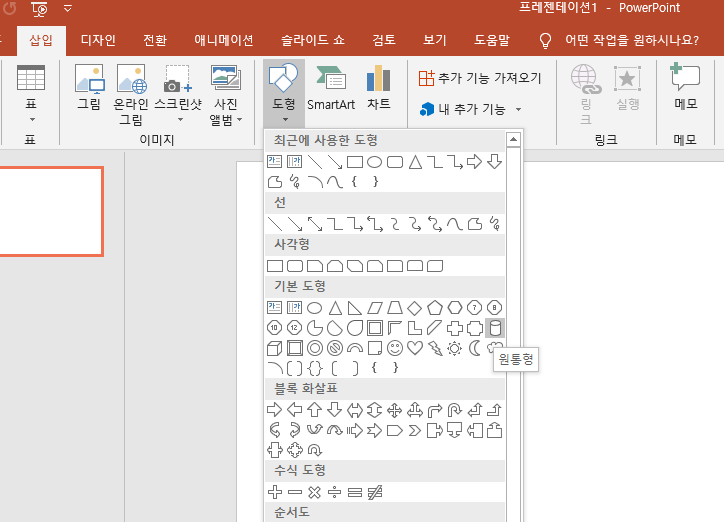This screenshot has height=522, width=724.
Task: Select the moon shape
Action: coord(475,348)
